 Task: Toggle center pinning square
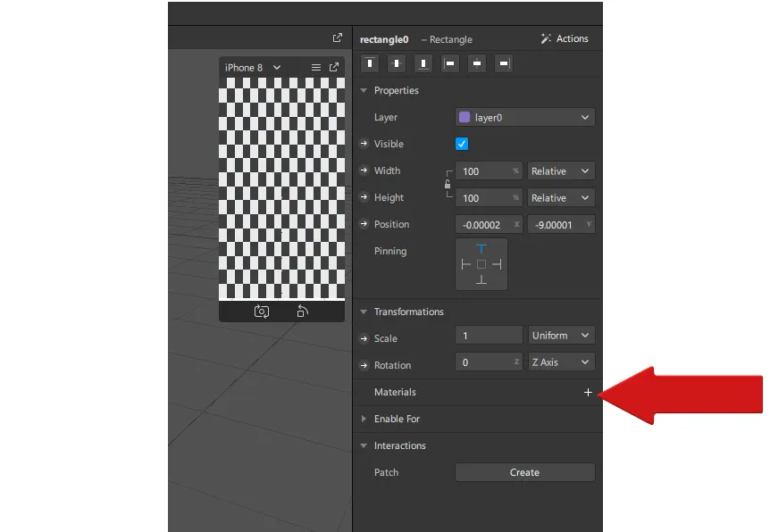tap(481, 264)
